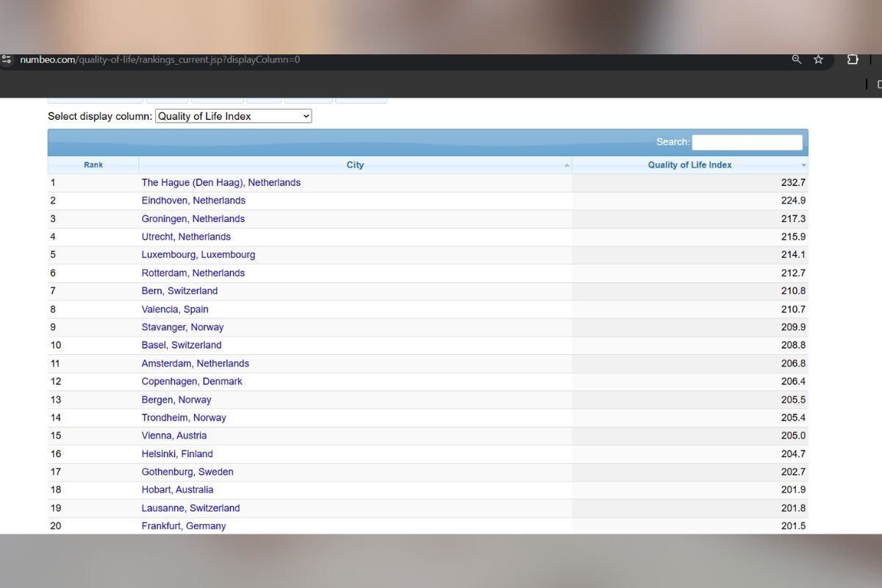Click the Vienna, Austria link
Image resolution: width=882 pixels, height=588 pixels.
174,436
